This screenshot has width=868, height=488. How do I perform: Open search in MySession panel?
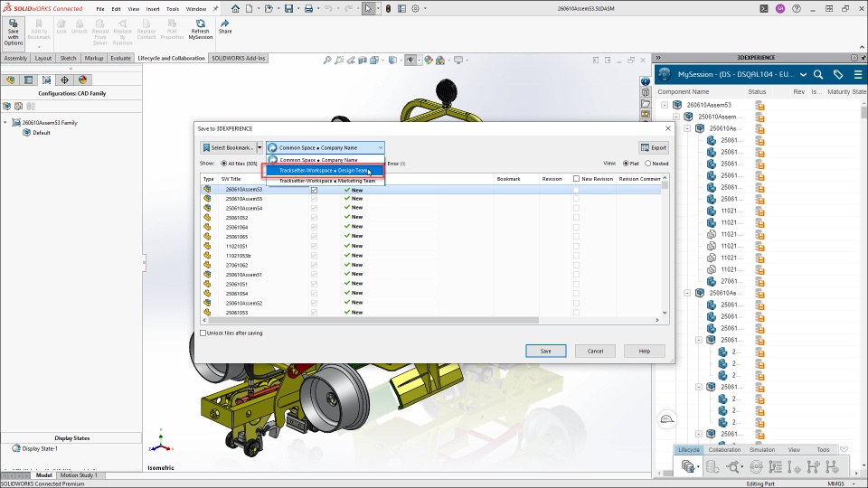coord(818,74)
